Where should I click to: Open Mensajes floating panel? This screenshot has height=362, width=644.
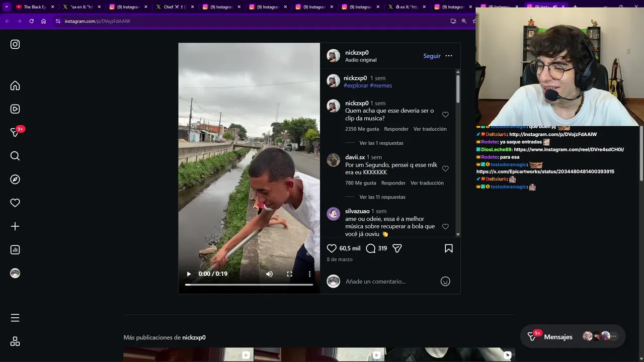click(573, 337)
